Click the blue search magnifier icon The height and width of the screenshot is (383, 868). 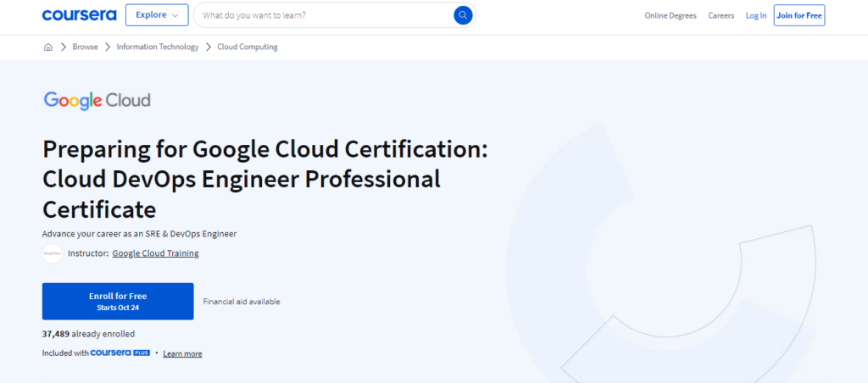point(463,15)
